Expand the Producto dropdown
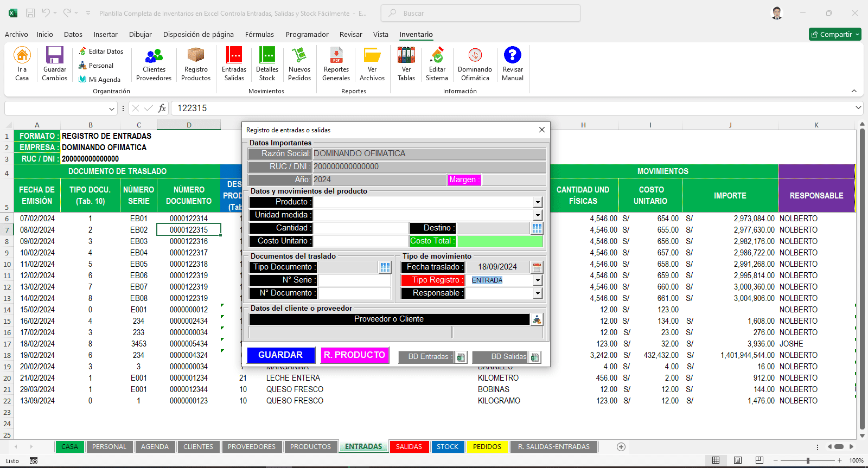This screenshot has width=868, height=468. coord(538,202)
